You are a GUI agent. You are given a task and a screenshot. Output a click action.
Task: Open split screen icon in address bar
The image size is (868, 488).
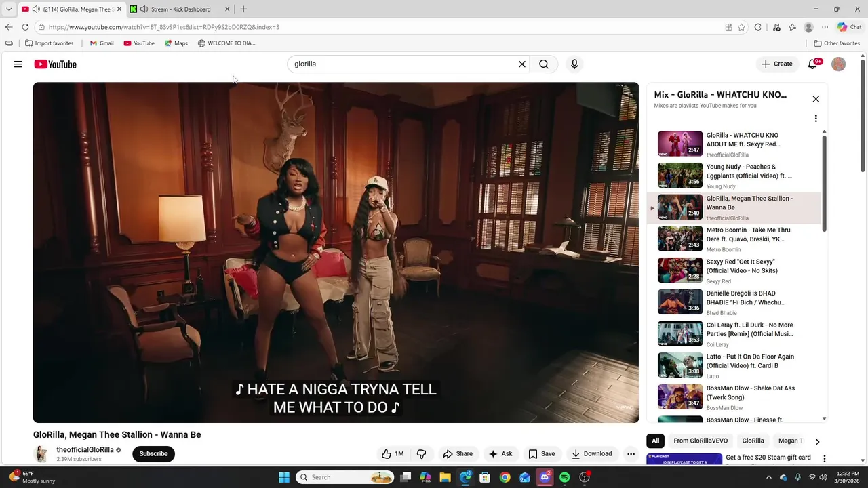[x=728, y=27]
